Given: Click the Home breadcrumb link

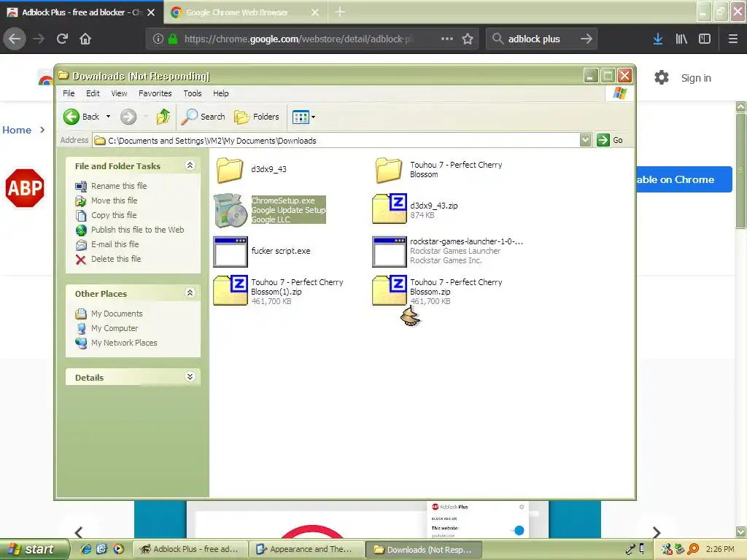Looking at the screenshot, I should pyautogui.click(x=17, y=130).
